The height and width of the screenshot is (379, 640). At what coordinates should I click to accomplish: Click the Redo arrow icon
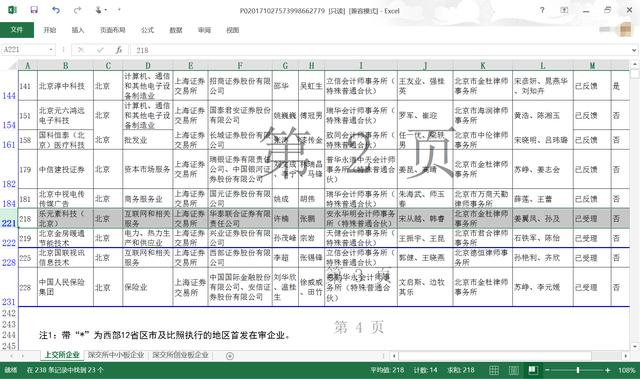(x=77, y=10)
